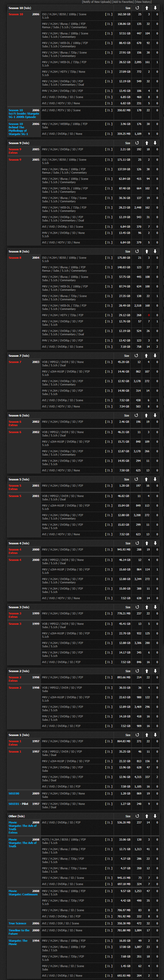The image size is (164, 980).
Task: Click Add to Favorites link
Action: (x=123, y=2)
